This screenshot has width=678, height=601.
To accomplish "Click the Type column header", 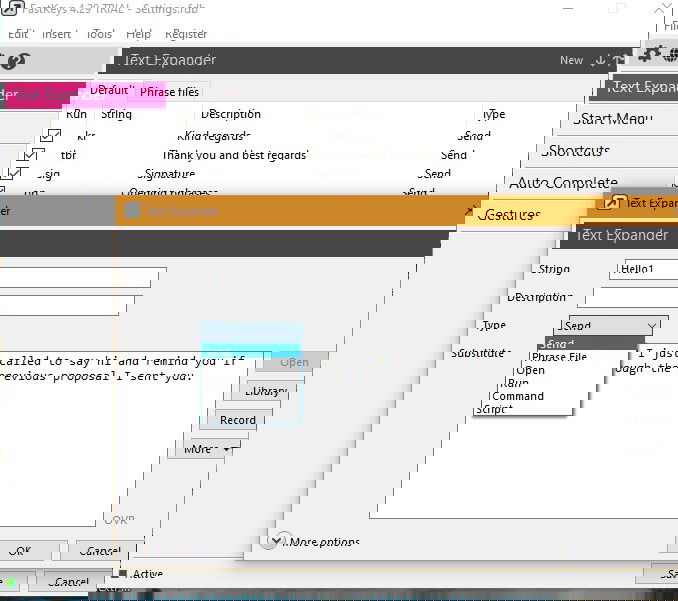I will coord(493,114).
